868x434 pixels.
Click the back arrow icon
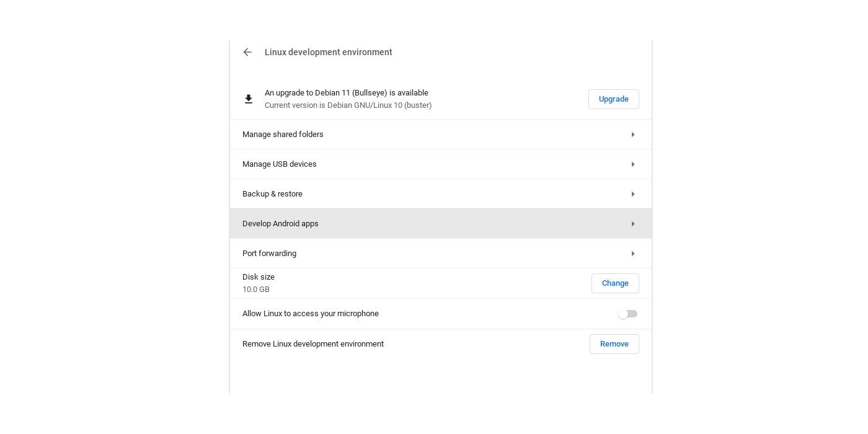click(247, 52)
